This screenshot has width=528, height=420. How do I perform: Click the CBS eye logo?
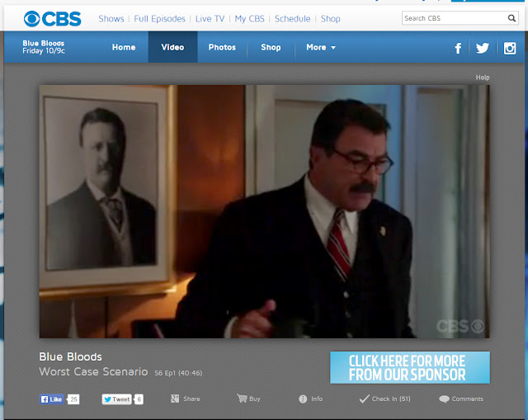[x=53, y=19]
